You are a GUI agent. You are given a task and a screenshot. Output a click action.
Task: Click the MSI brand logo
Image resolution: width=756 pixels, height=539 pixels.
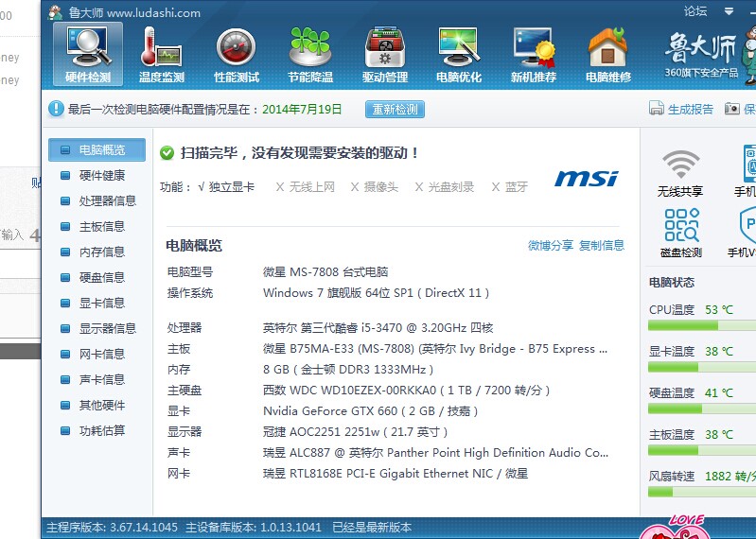(587, 178)
